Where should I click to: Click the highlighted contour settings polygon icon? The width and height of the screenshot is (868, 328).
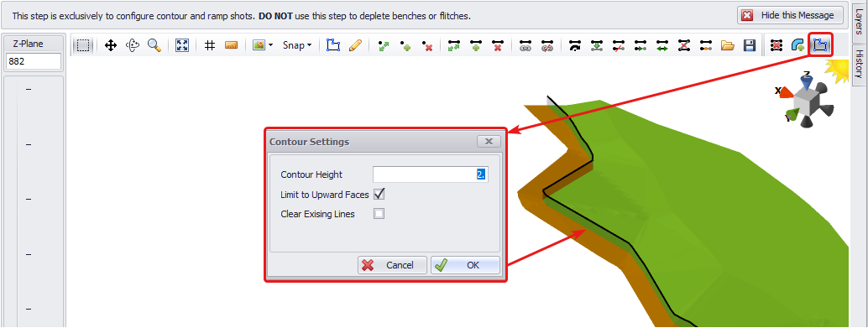[x=820, y=45]
